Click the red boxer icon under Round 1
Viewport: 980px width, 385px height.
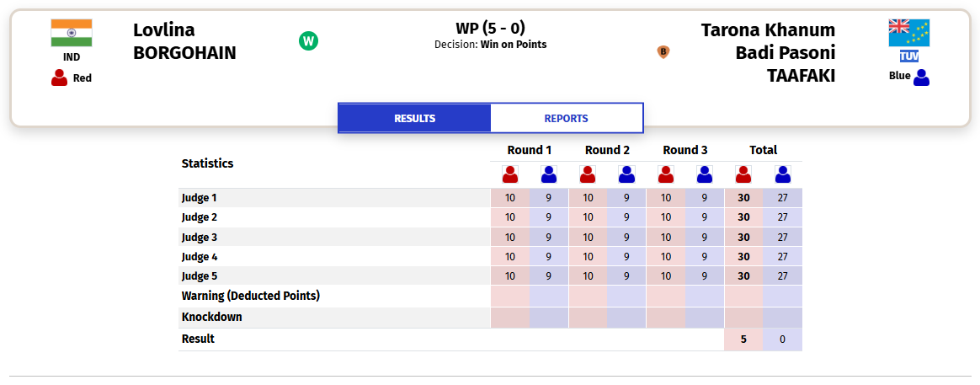click(x=510, y=174)
